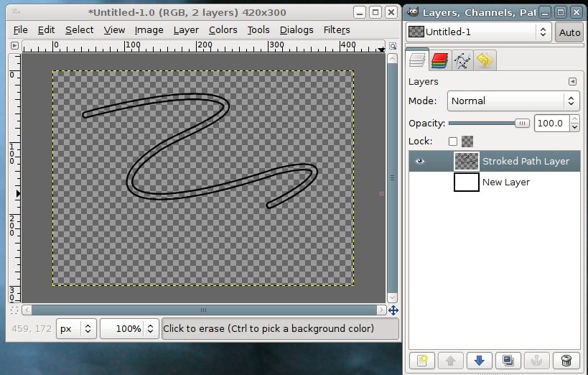The image size is (588, 375).
Task: Open the Undo History tab icon
Action: point(485,60)
